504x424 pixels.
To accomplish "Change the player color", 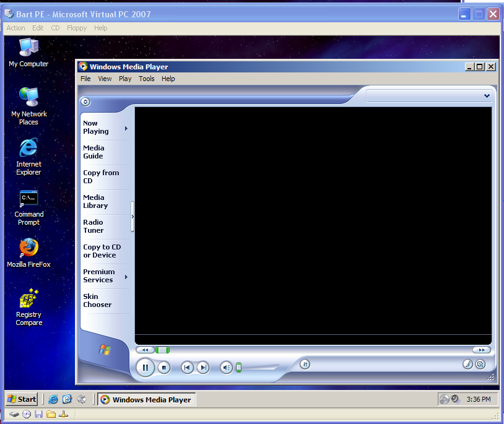I will click(x=468, y=365).
